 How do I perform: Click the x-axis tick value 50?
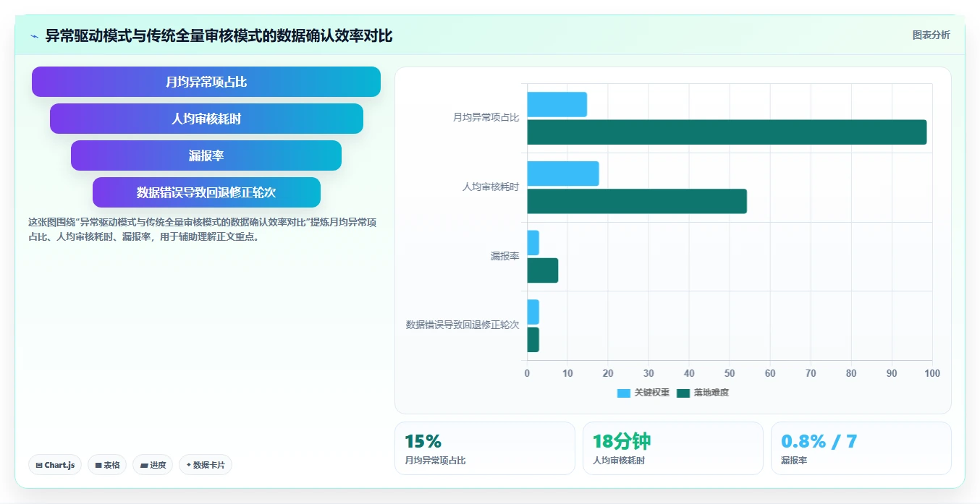[730, 373]
